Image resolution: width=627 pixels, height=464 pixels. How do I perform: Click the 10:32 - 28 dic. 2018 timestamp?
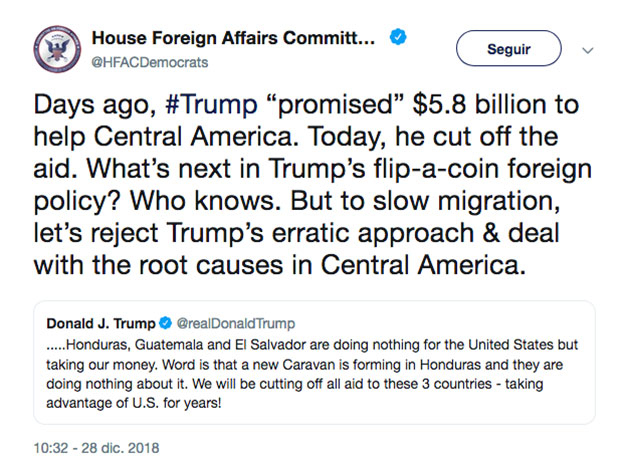(x=96, y=448)
